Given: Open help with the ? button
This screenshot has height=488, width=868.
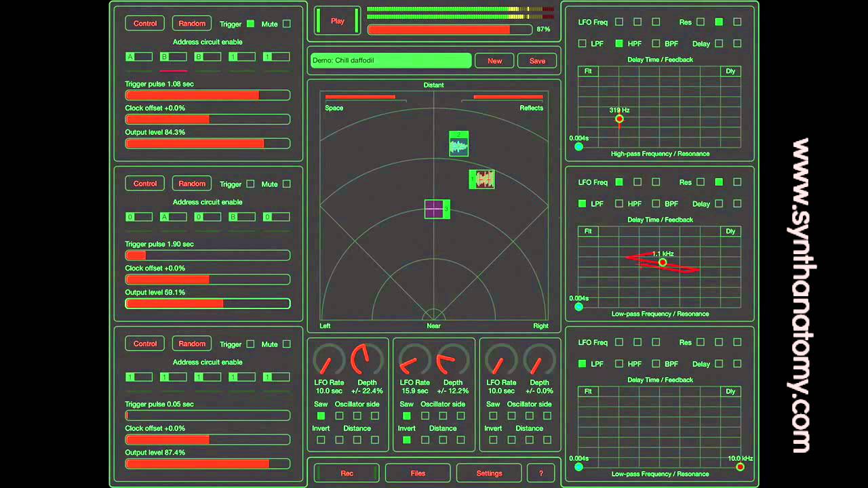Looking at the screenshot, I should coord(540,473).
